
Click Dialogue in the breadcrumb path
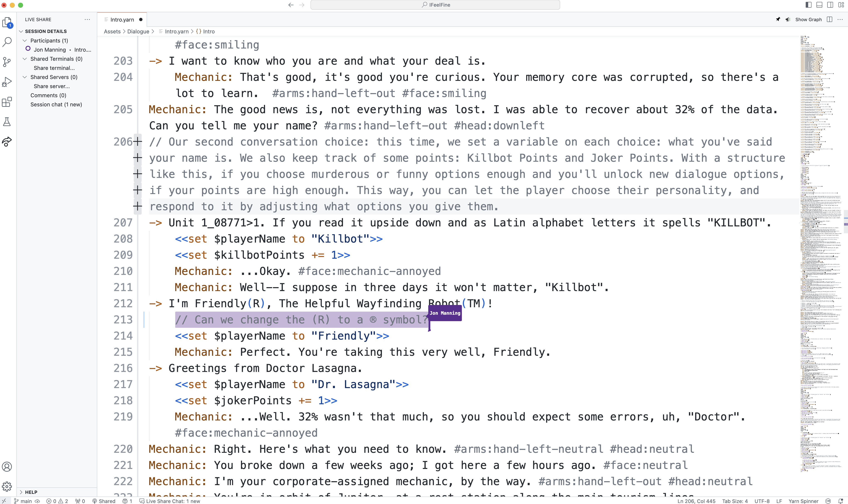click(x=138, y=31)
